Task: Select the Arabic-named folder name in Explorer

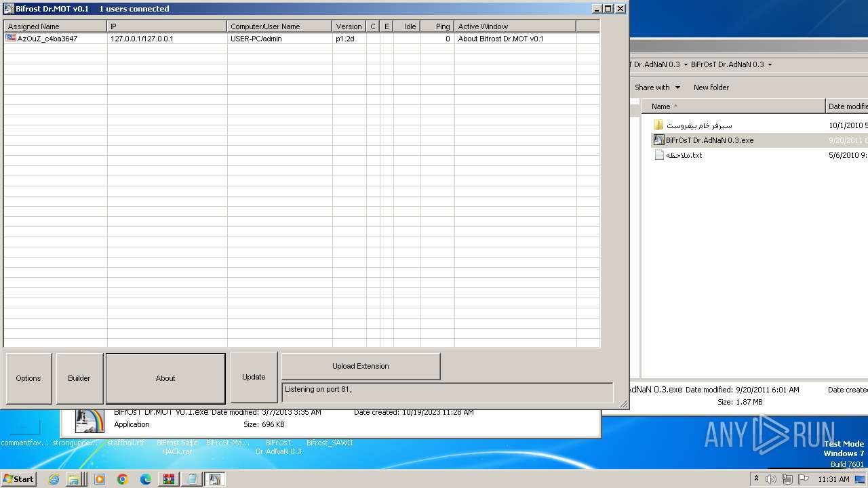Action: pos(698,125)
